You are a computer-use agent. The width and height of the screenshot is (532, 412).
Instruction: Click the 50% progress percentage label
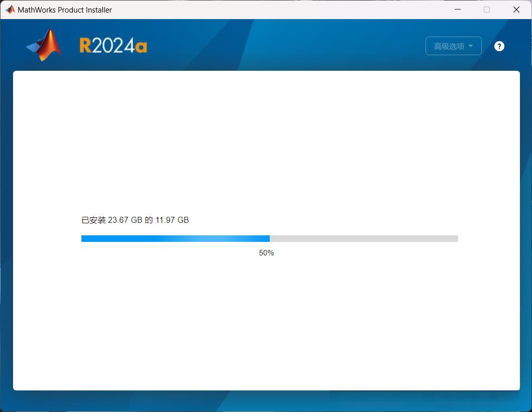click(x=266, y=253)
